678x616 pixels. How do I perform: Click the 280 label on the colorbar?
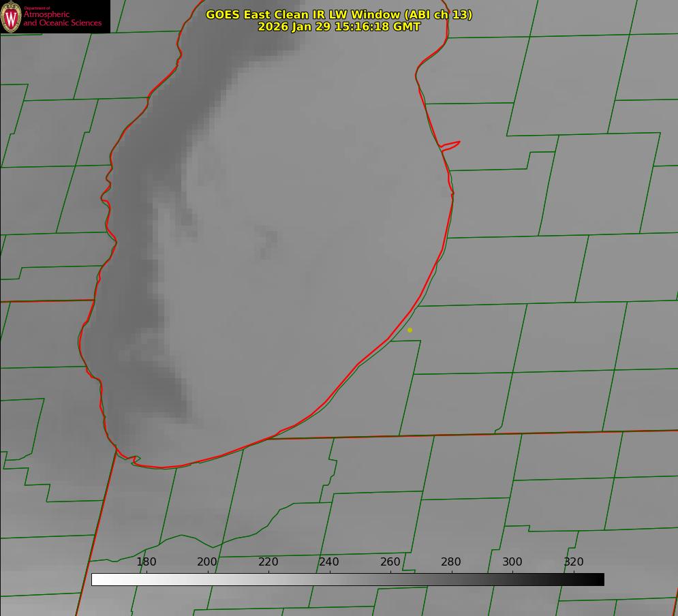(x=451, y=561)
